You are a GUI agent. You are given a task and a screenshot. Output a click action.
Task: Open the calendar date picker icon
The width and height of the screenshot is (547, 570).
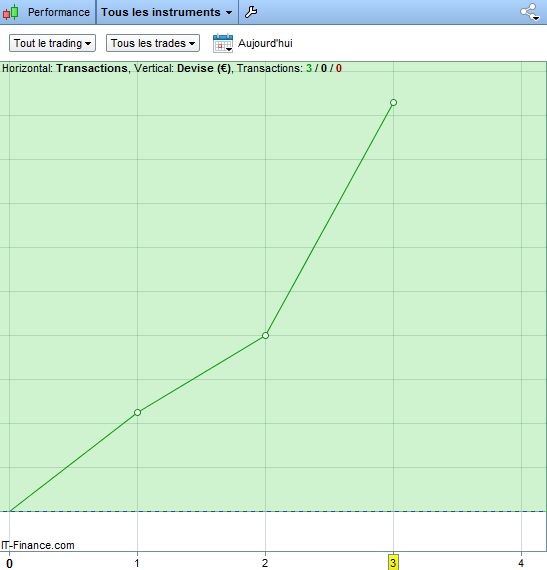pyautogui.click(x=223, y=43)
